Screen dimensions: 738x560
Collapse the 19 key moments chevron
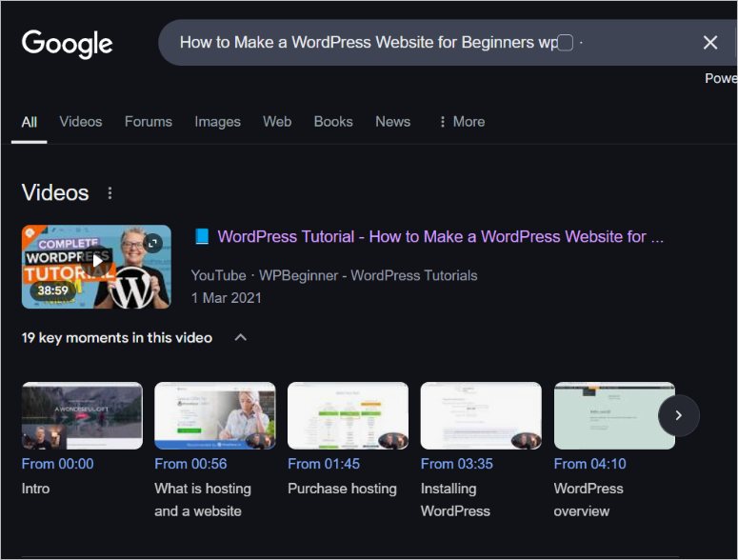[241, 337]
